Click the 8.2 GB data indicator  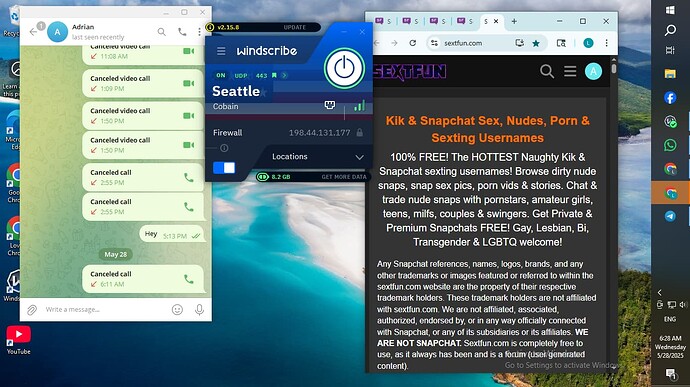pos(274,177)
